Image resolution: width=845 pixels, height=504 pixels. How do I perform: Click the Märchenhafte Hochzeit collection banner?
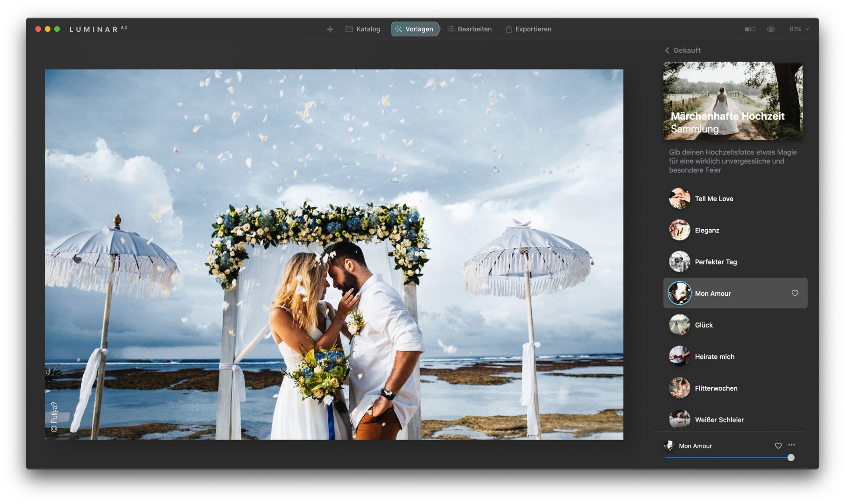coord(733,101)
